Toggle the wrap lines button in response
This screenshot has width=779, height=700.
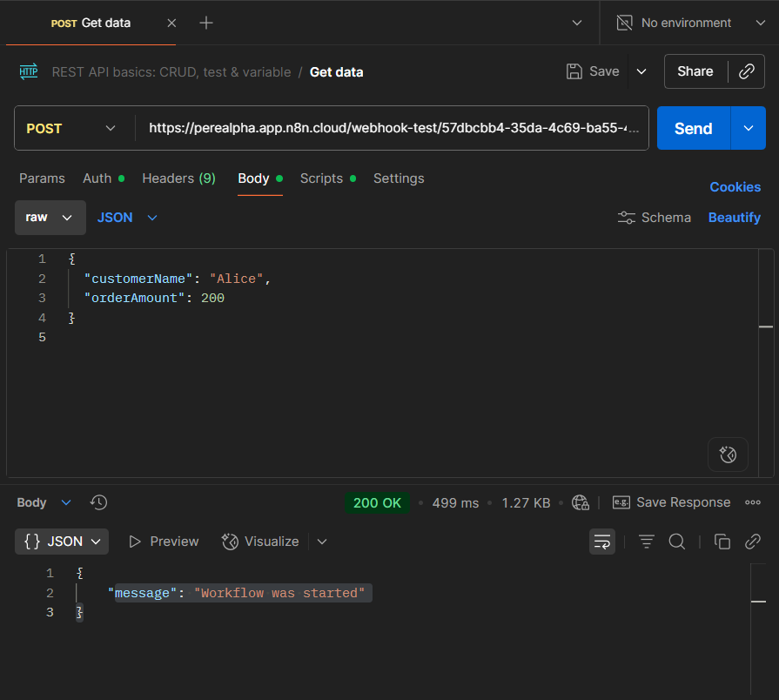pos(601,542)
